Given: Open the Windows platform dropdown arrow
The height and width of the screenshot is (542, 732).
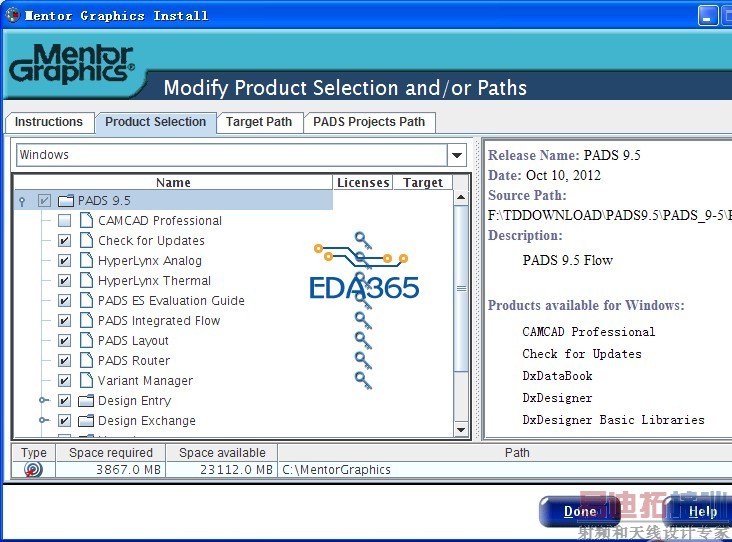Looking at the screenshot, I should point(457,155).
